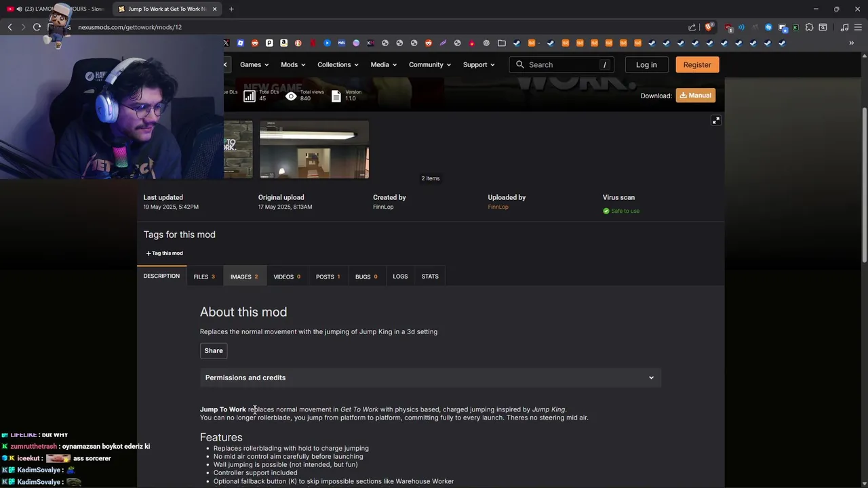868x488 pixels.
Task: Open the Support dropdown menu
Action: (x=479, y=64)
